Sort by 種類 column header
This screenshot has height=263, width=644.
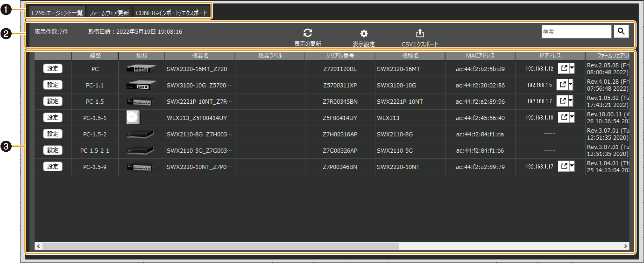click(142, 56)
